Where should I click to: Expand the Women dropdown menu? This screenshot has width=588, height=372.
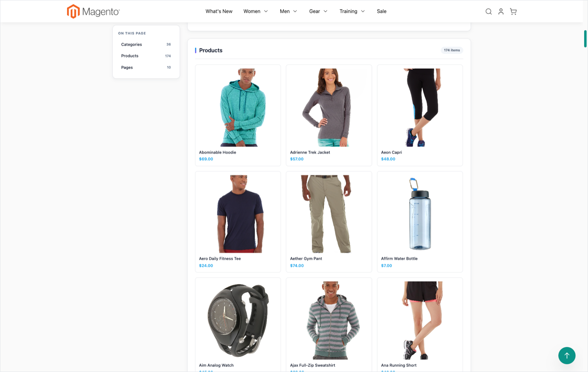tap(255, 11)
